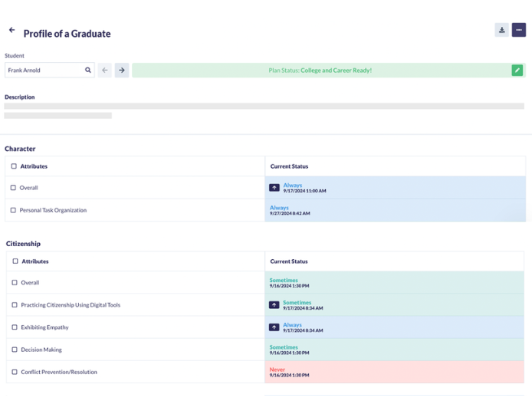Click up-arrow icon for Practicing Citizenship status

coord(274,305)
